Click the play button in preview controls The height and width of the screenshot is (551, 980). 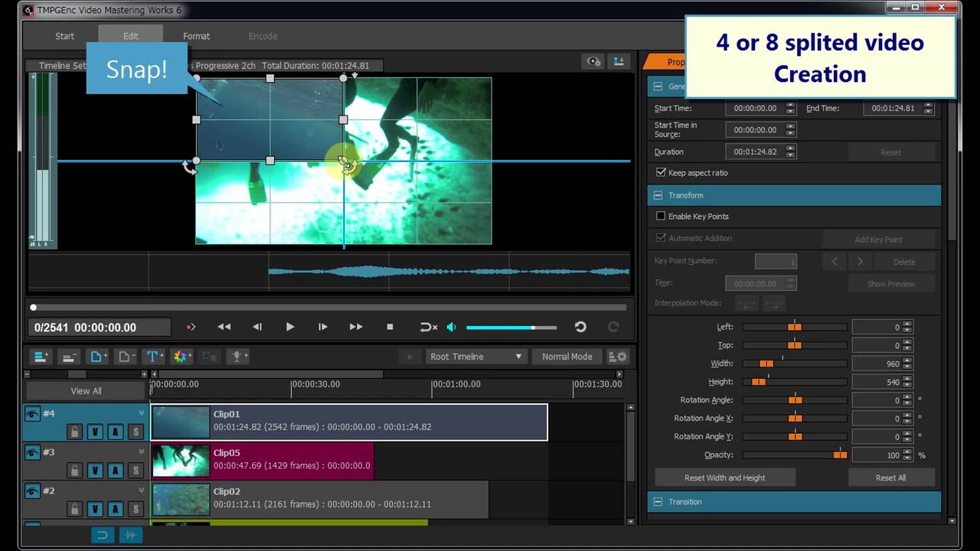point(289,327)
